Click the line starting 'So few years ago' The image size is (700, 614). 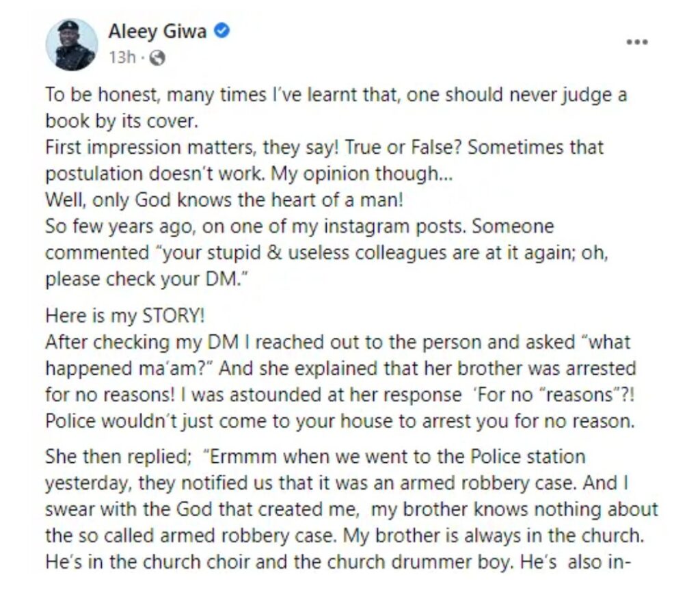[x=299, y=226]
